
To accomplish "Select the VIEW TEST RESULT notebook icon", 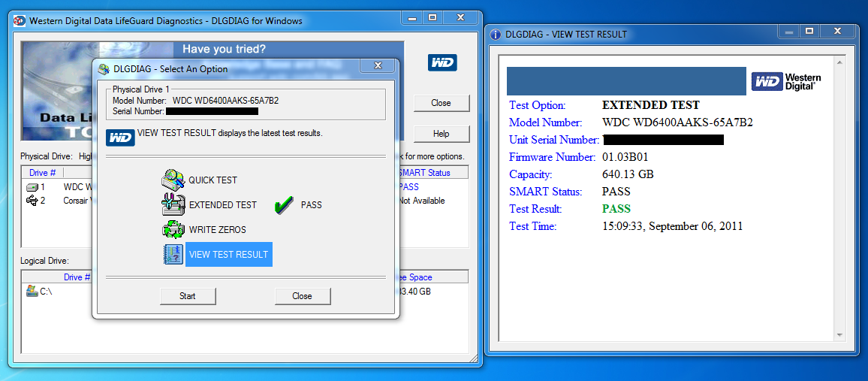I will [x=173, y=254].
